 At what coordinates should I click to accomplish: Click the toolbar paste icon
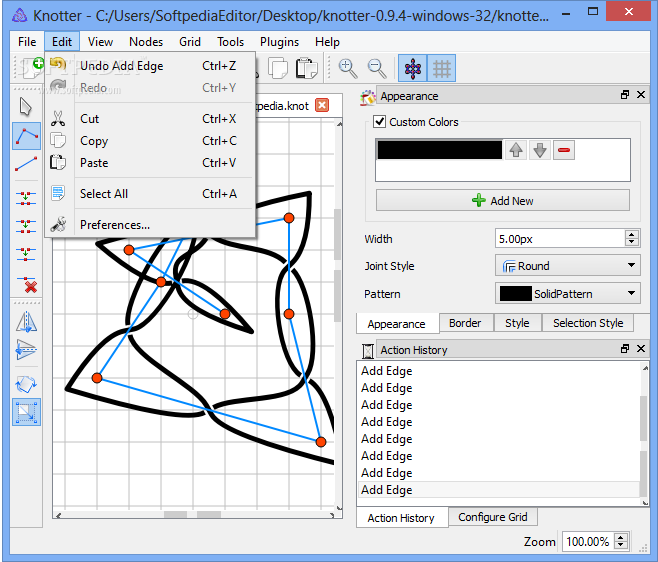[x=306, y=68]
